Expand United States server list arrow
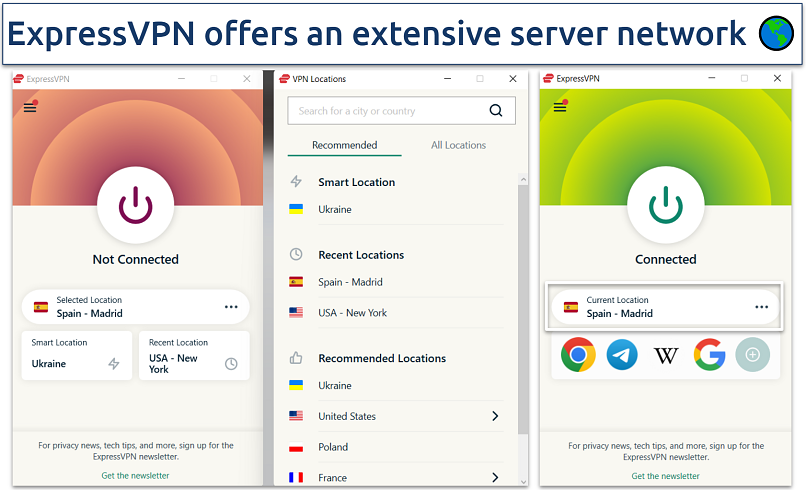This screenshot has width=806, height=490. (x=495, y=416)
